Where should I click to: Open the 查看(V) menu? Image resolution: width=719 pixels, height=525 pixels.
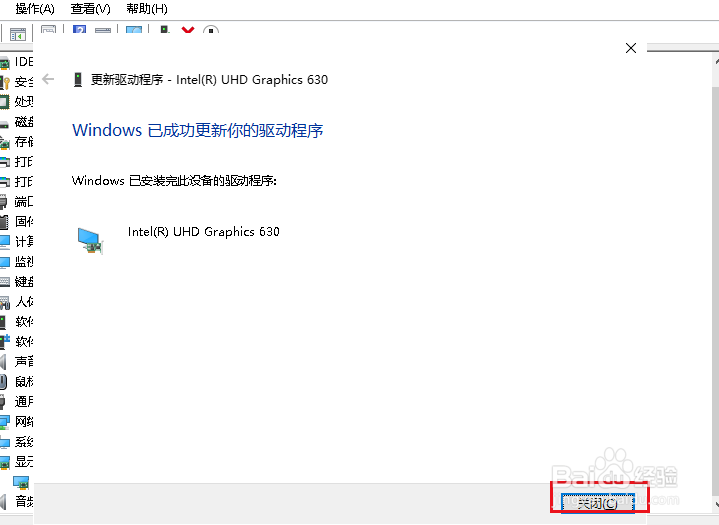tap(90, 9)
